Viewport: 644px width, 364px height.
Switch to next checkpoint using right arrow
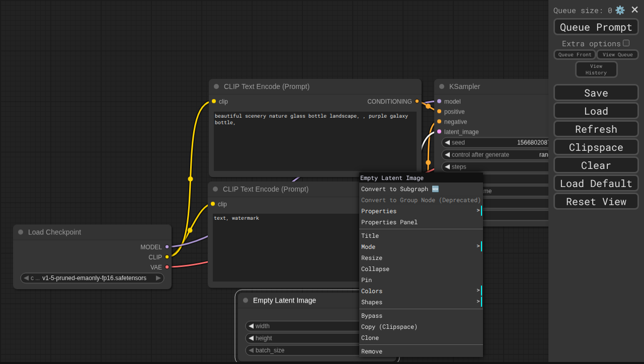pos(158,278)
